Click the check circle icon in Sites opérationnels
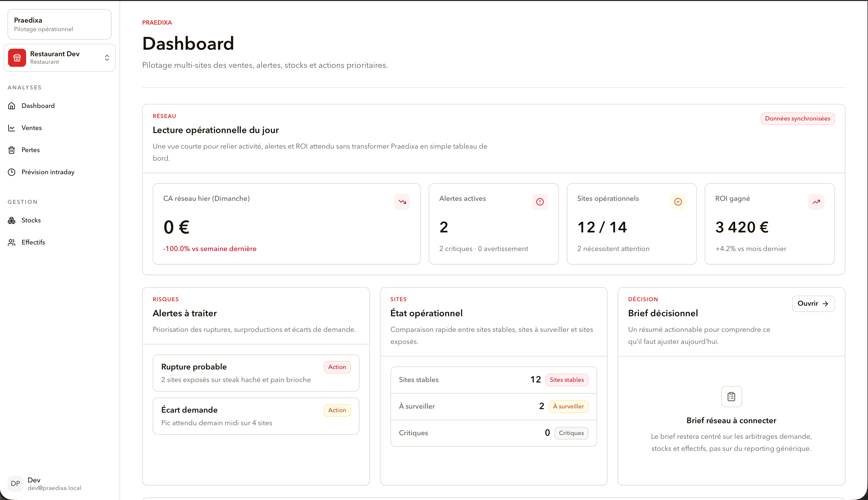 (x=678, y=202)
